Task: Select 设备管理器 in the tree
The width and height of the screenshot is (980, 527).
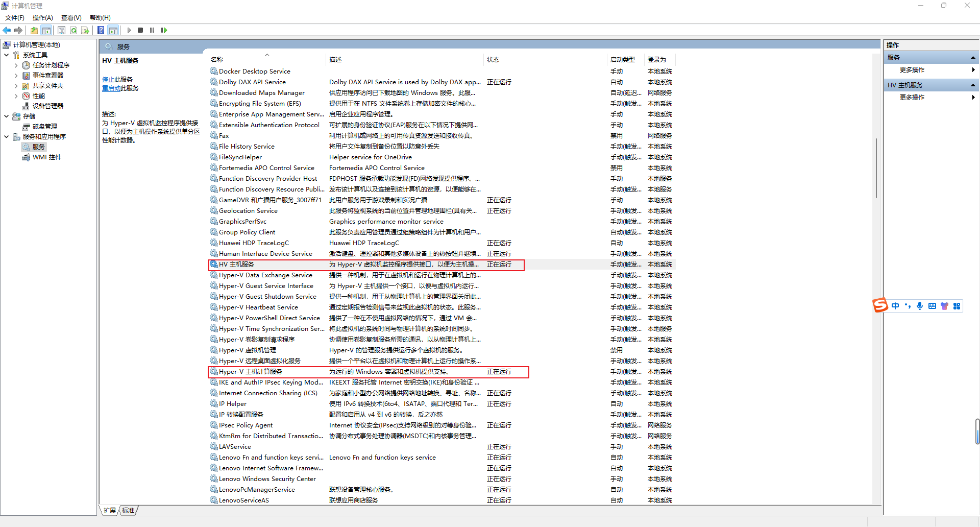Action: (x=48, y=106)
